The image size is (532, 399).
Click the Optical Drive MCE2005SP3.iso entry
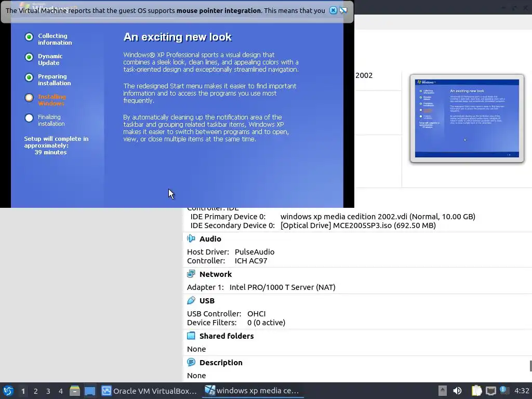click(x=358, y=225)
